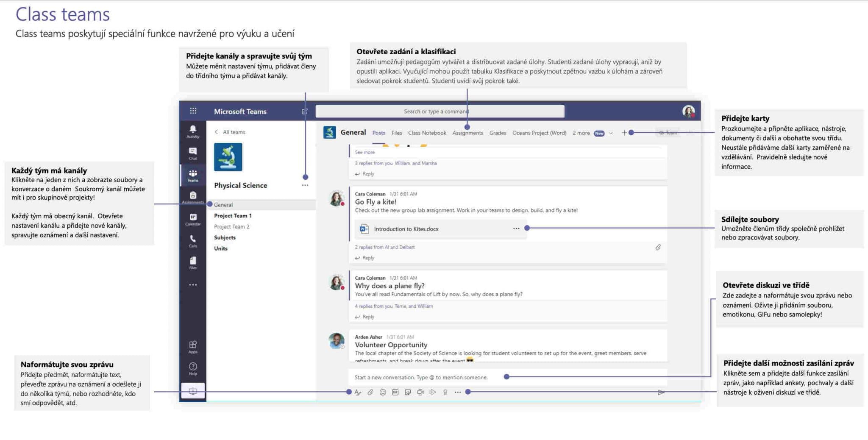
Task: Open the Praise badge icon
Action: [445, 392]
